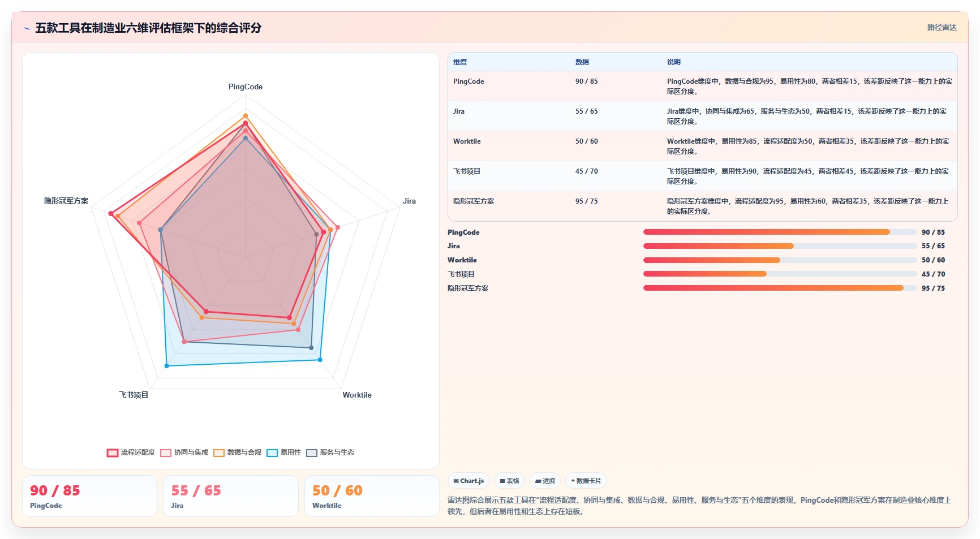Click the 飞书项目 progress bar
This screenshot has height=539, width=980.
pyautogui.click(x=780, y=274)
